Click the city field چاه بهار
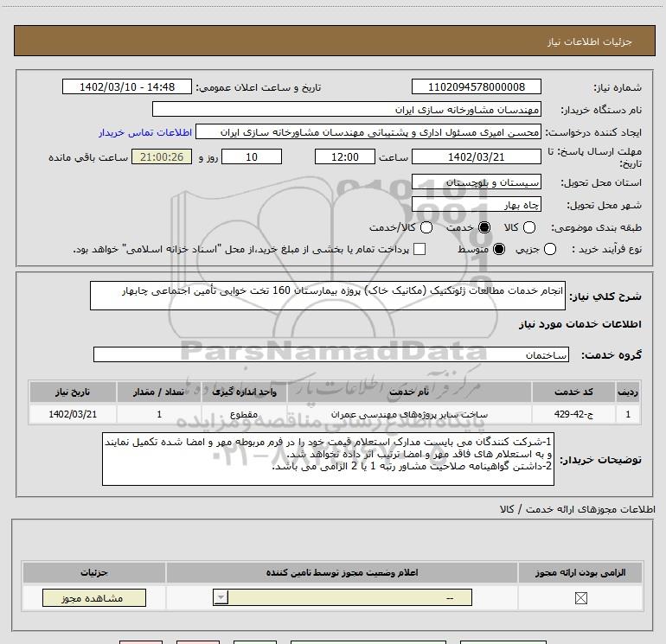Image resolution: width=666 pixels, height=644 pixels. pyautogui.click(x=476, y=205)
